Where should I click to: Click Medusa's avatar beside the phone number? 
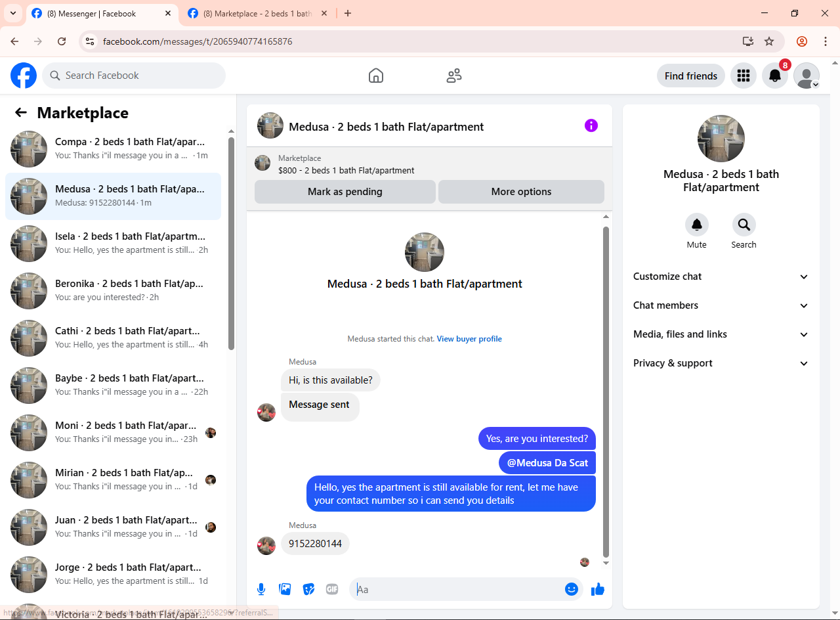[x=266, y=546]
